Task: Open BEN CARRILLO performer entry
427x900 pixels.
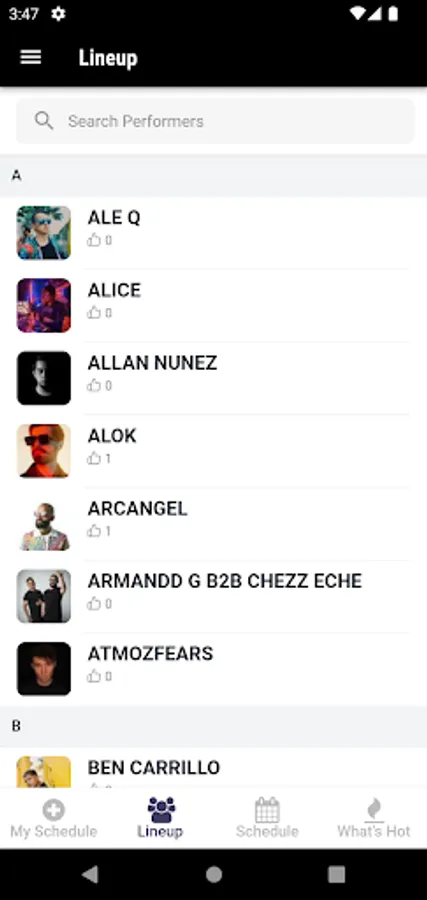Action: [x=214, y=768]
